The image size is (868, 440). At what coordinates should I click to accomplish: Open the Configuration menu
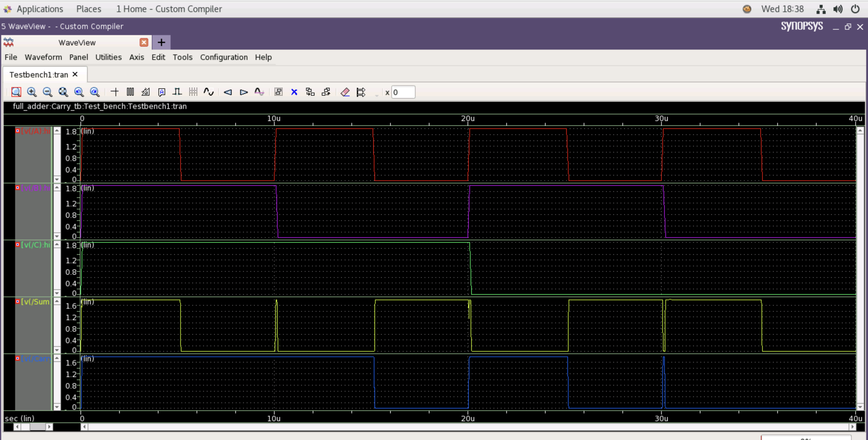pyautogui.click(x=224, y=57)
